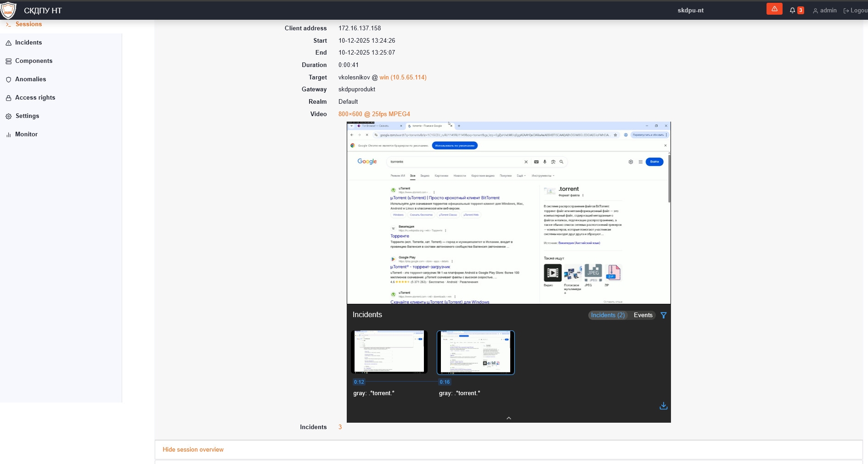This screenshot has height=464, width=868.
Task: Hide session overview
Action: tap(193, 450)
